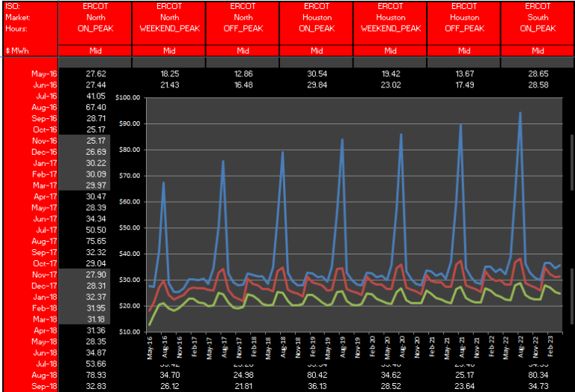Click the $100.00 label on chart axis
The image size is (575, 392).
129,97
